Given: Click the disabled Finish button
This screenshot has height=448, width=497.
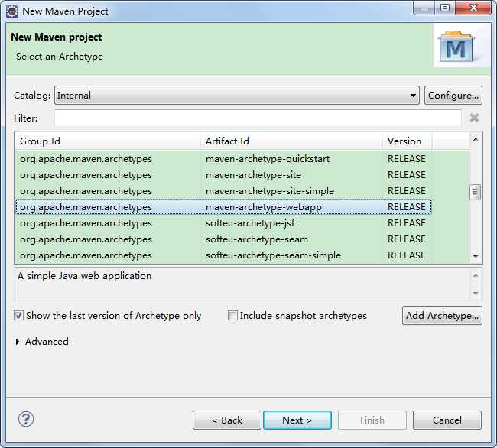Looking at the screenshot, I should coord(372,420).
